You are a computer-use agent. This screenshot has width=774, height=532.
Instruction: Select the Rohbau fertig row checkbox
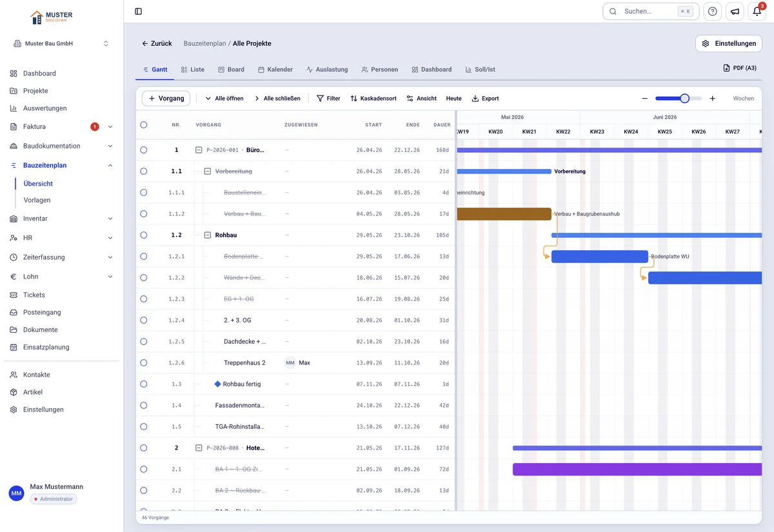tap(143, 384)
